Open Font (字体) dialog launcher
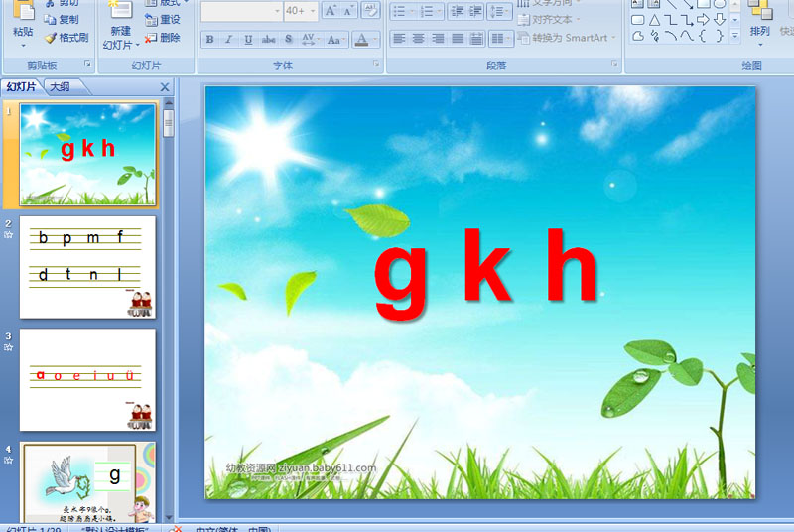Screen dimensions: 794x532 click(376, 64)
